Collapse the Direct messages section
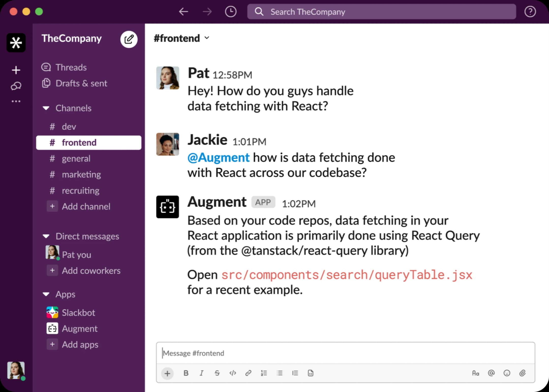Viewport: 549px width, 392px height. [x=46, y=237]
